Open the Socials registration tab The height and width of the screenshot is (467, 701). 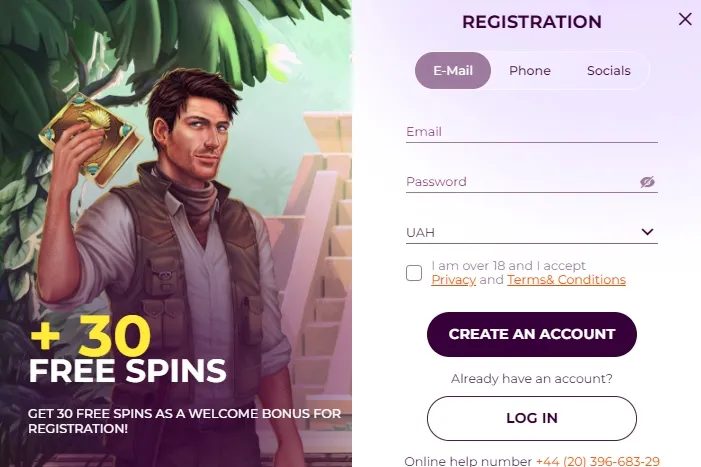click(608, 71)
